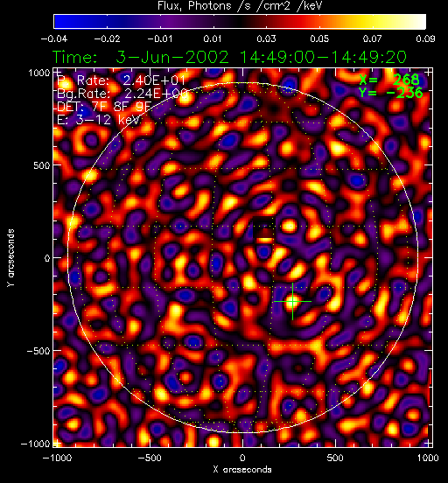The width and height of the screenshot is (448, 483).
Task: Click the Y= -236 coordinate readout
Action: point(391,93)
